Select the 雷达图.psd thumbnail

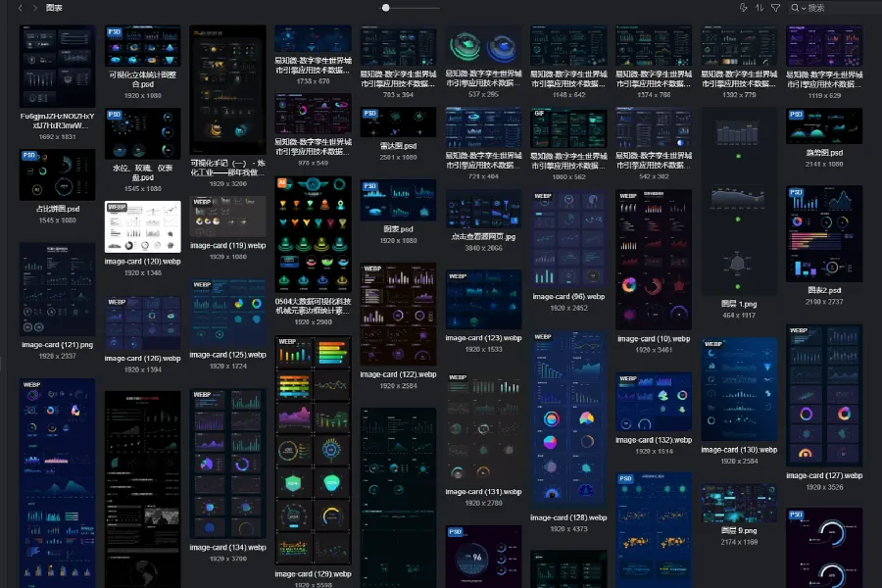pos(398,122)
